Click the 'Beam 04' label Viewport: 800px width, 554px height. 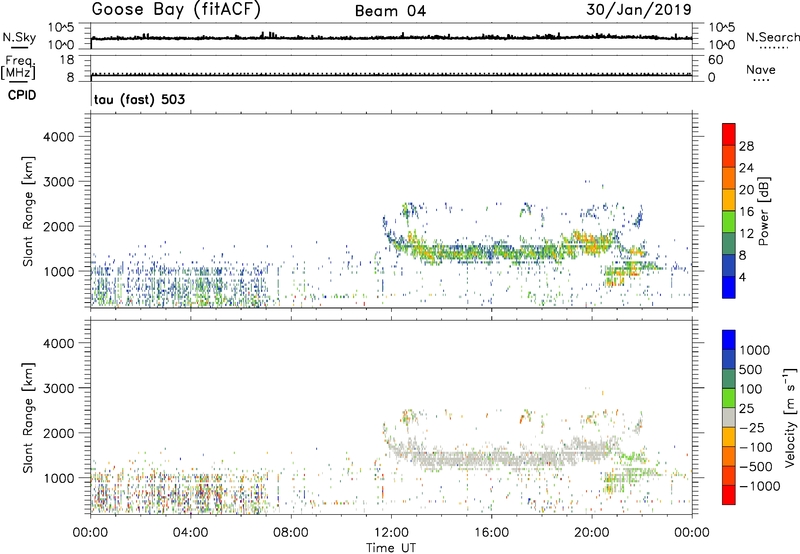coord(390,11)
